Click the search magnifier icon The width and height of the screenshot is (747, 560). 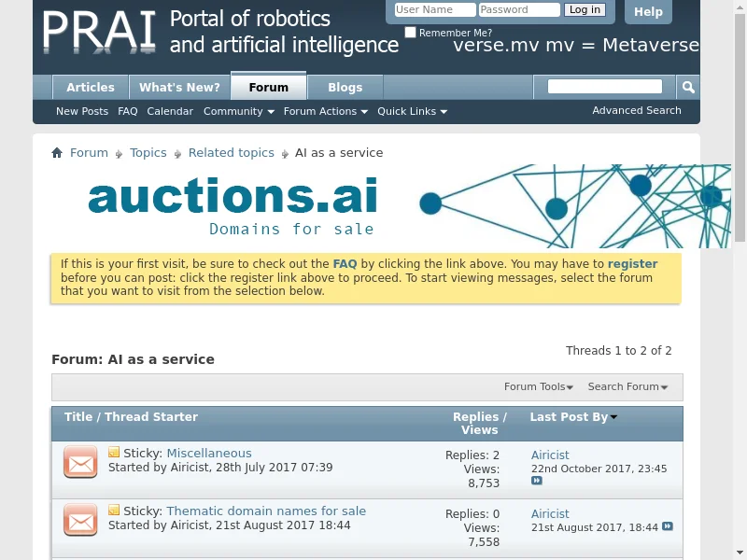click(x=688, y=87)
